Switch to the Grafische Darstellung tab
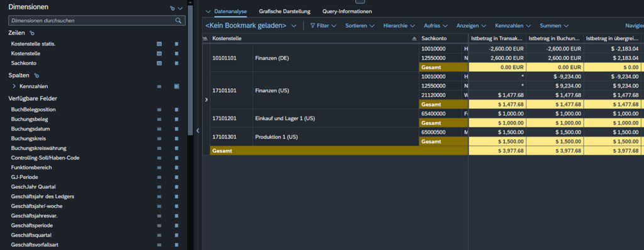Image resolution: width=644 pixels, height=250 pixels. tap(285, 11)
